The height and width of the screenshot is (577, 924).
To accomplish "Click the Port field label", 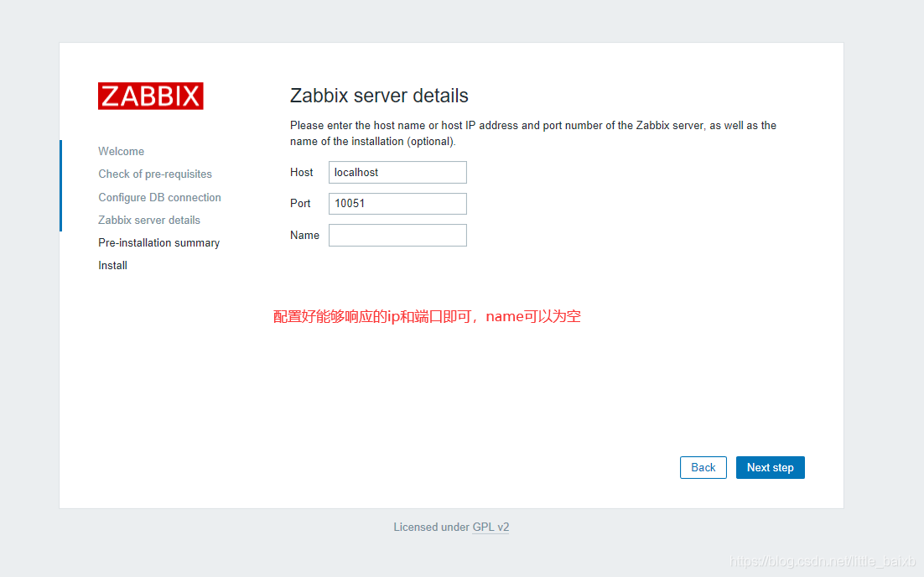I will pos(300,203).
